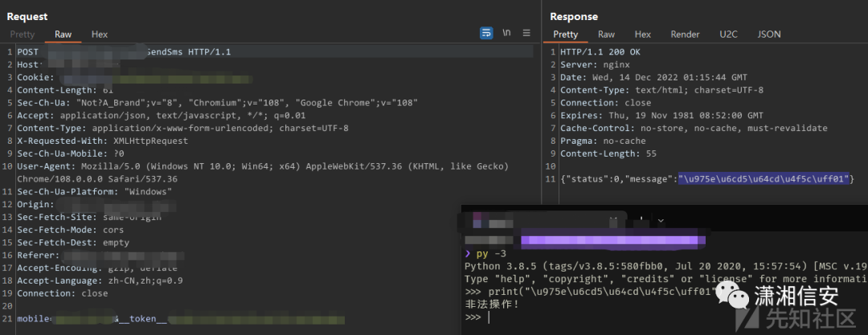Toggle word wrap icon in Request panel

click(486, 33)
